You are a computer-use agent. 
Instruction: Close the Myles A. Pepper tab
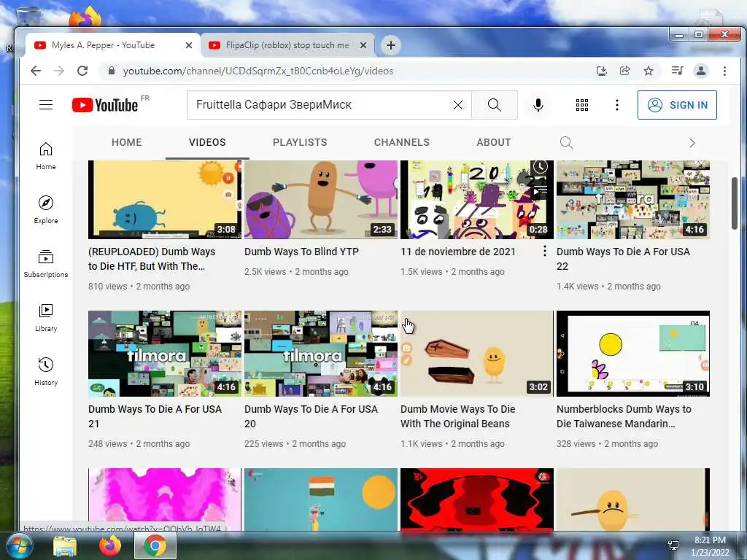(x=189, y=45)
